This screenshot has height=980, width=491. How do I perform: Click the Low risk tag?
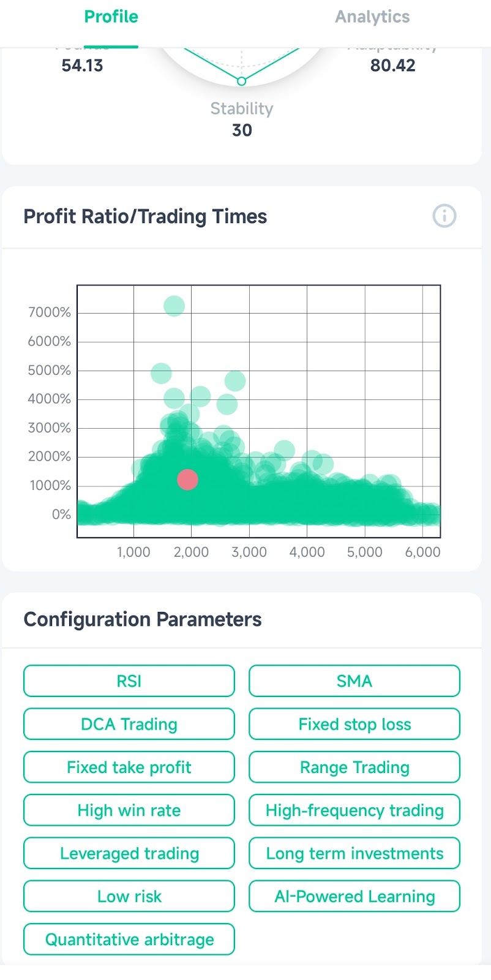point(129,896)
